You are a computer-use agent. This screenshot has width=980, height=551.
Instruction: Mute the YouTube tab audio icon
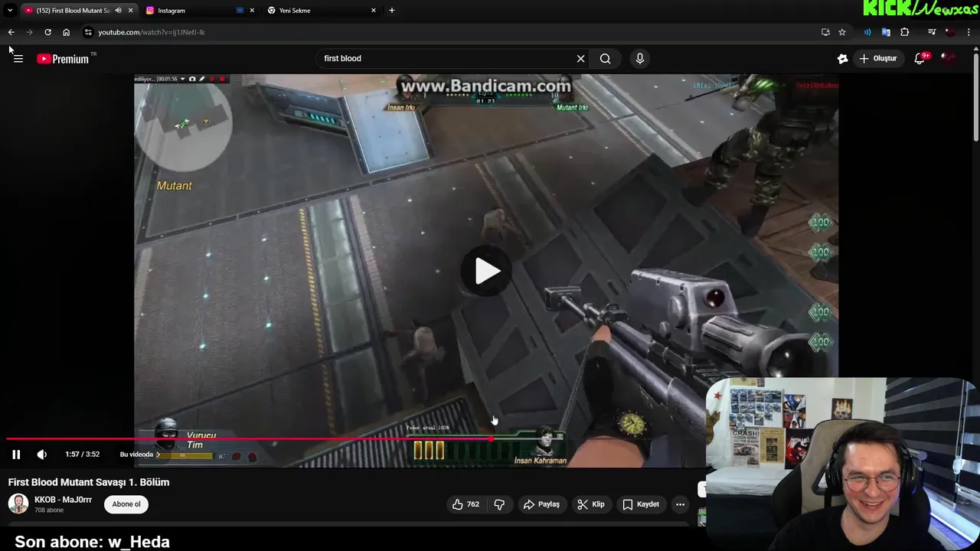coord(118,11)
